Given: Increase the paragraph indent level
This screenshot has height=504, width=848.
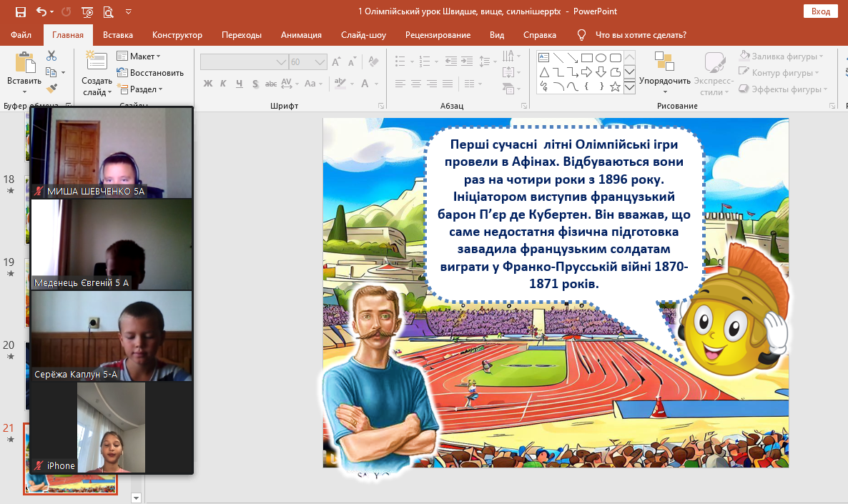Looking at the screenshot, I should (x=467, y=61).
